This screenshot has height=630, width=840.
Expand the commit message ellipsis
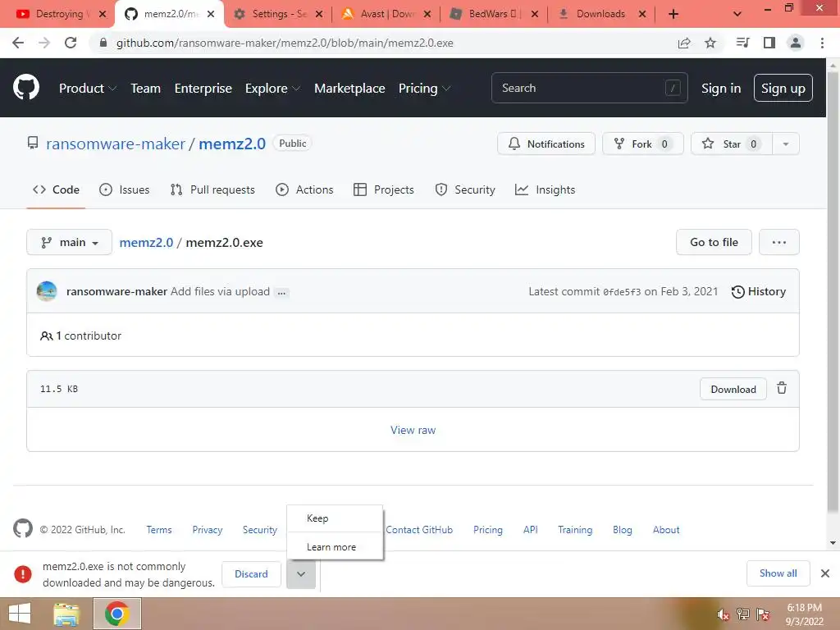click(x=281, y=293)
